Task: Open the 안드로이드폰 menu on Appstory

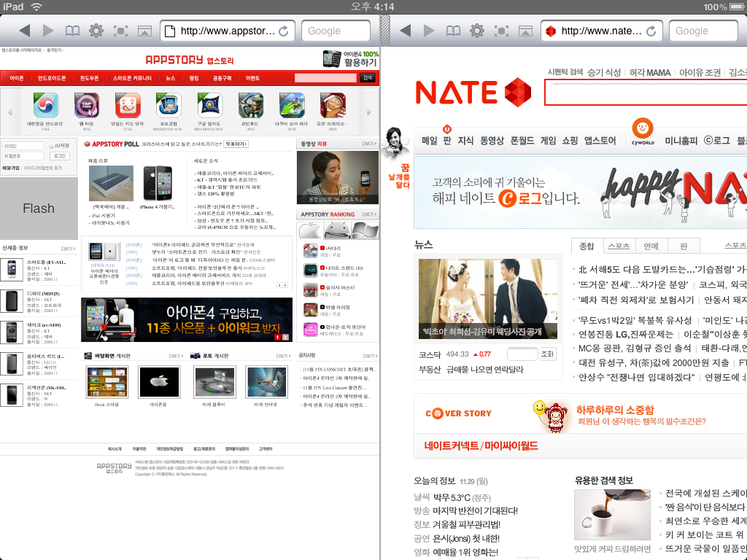Action: (x=52, y=78)
